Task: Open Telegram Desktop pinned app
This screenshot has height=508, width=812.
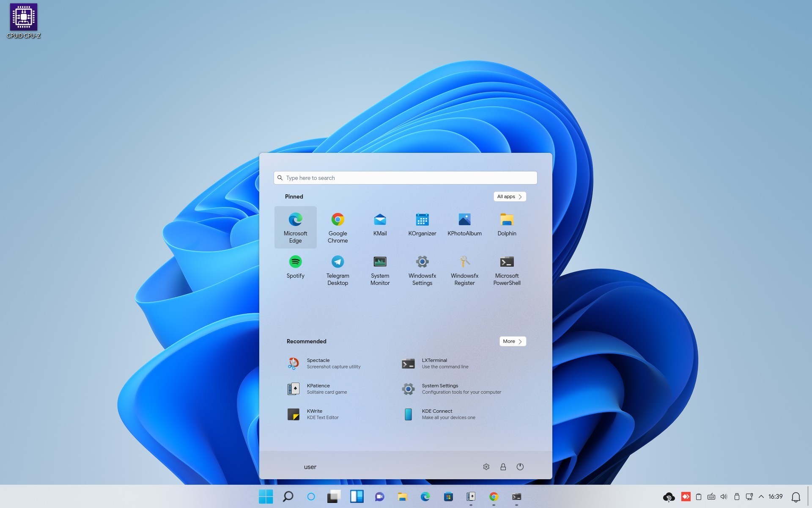Action: point(337,270)
